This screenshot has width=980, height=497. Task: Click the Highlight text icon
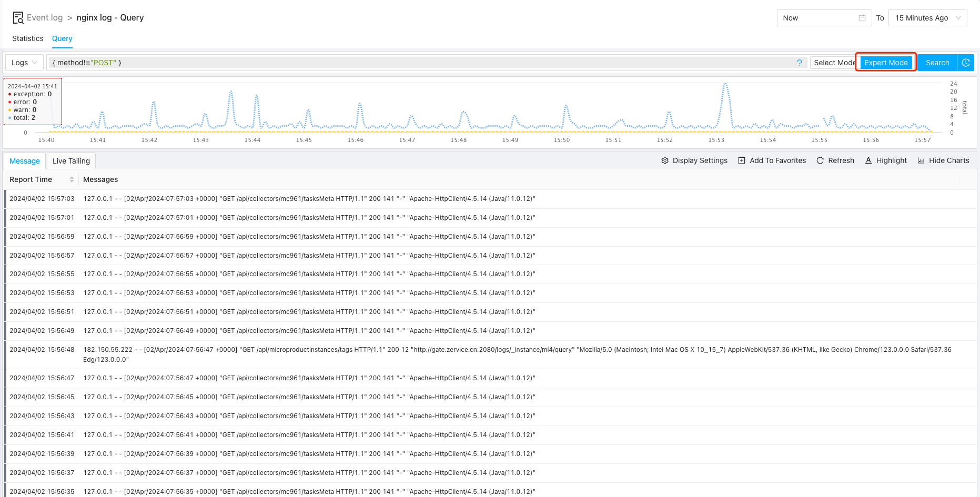point(868,160)
